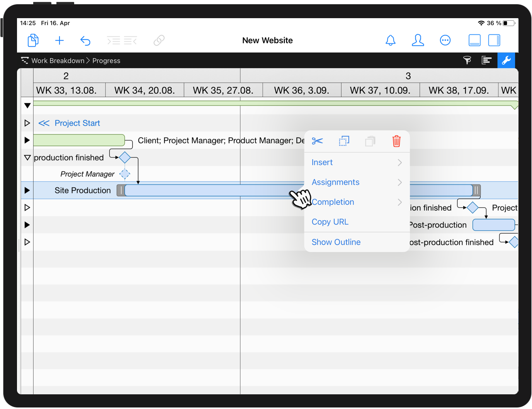The height and width of the screenshot is (409, 532).
Task: Open the attachments link icon in the toolbar
Action: [159, 40]
